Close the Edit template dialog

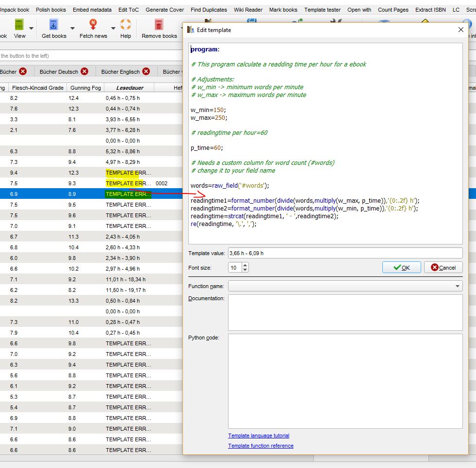click(461, 30)
